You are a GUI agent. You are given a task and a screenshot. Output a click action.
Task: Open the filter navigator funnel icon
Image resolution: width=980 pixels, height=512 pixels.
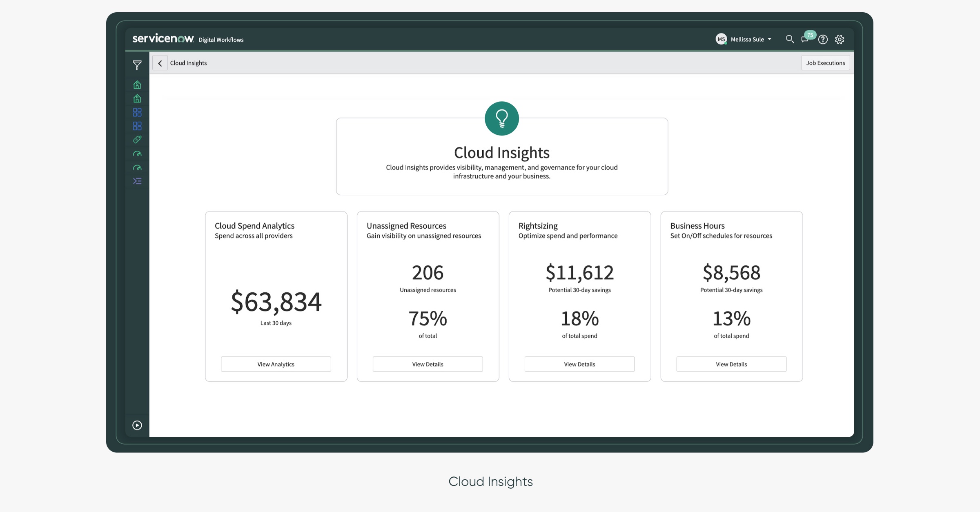click(x=137, y=65)
